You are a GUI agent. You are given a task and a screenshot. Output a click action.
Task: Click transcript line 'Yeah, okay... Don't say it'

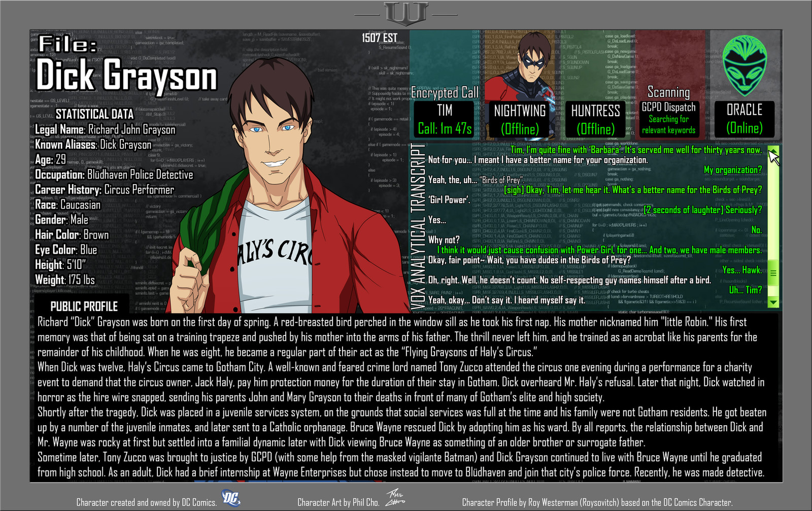tap(506, 300)
